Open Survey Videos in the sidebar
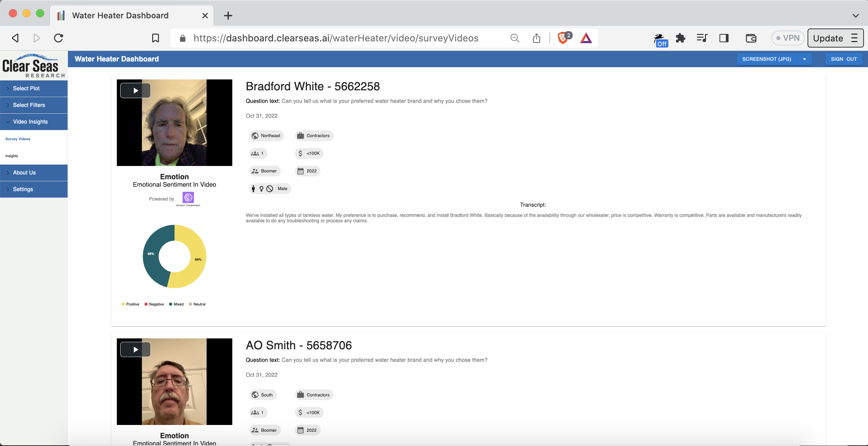 [18, 139]
